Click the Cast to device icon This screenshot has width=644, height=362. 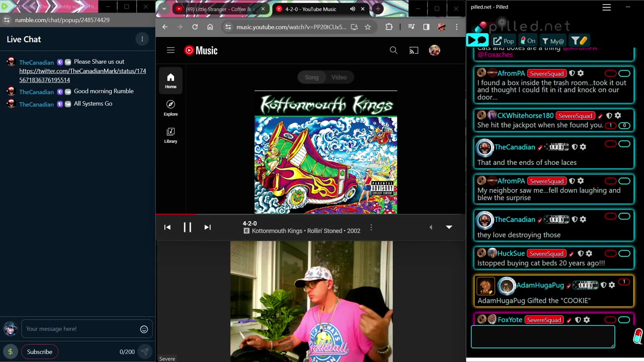pyautogui.click(x=414, y=50)
